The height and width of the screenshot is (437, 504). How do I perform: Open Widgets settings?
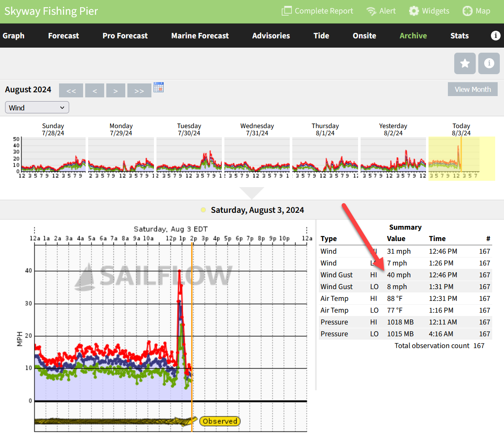[429, 11]
